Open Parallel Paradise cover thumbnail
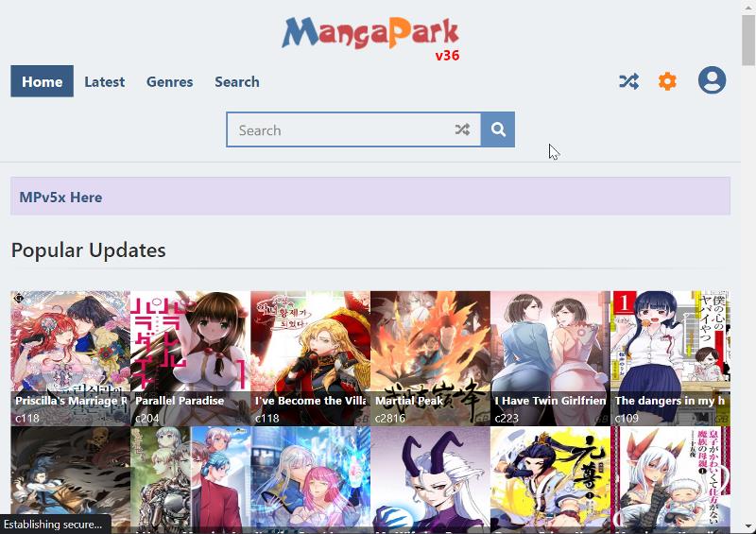This screenshot has width=756, height=534. 191,358
